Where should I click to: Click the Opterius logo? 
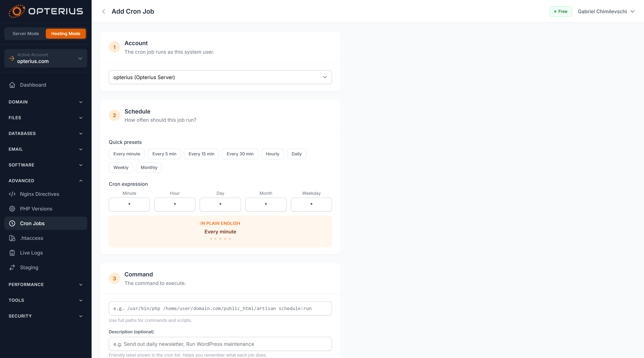[x=46, y=11]
